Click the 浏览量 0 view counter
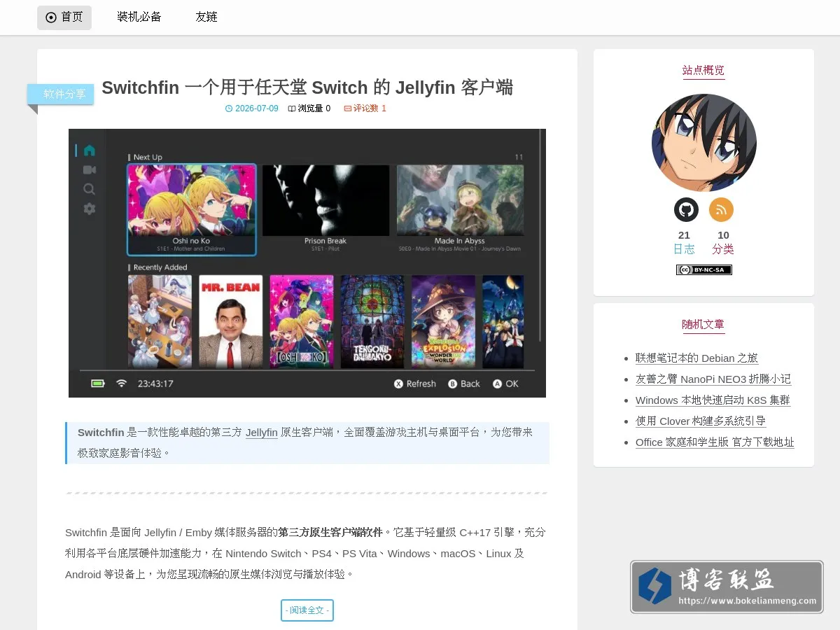 309,108
